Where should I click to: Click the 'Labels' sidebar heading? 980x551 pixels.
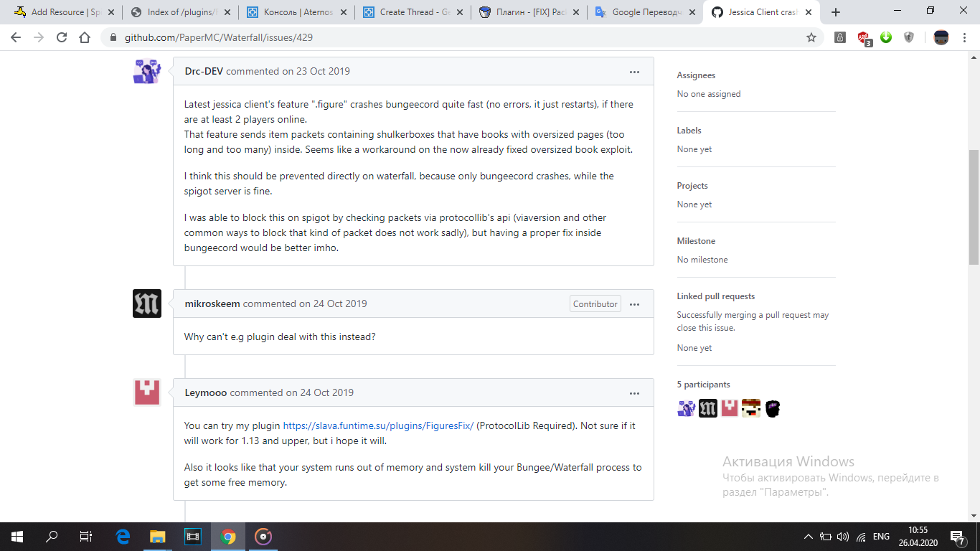click(689, 131)
